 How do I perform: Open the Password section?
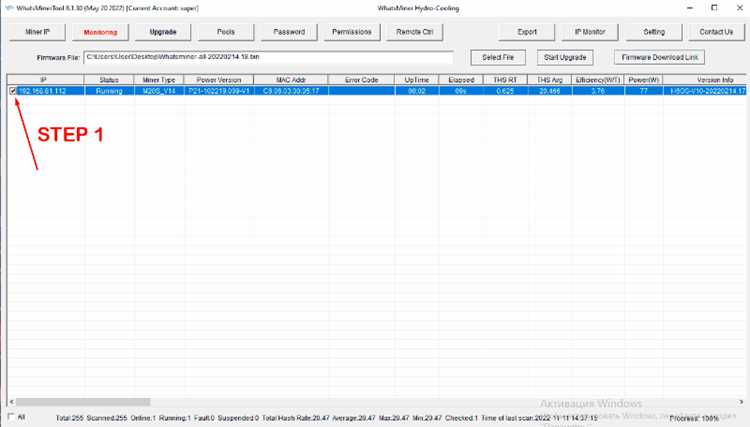click(x=289, y=32)
